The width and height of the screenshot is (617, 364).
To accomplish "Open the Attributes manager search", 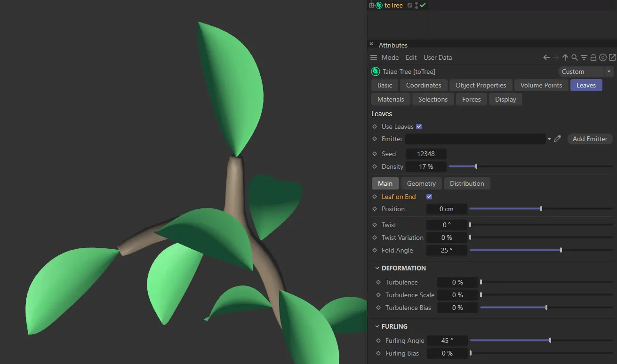I will coord(574,57).
